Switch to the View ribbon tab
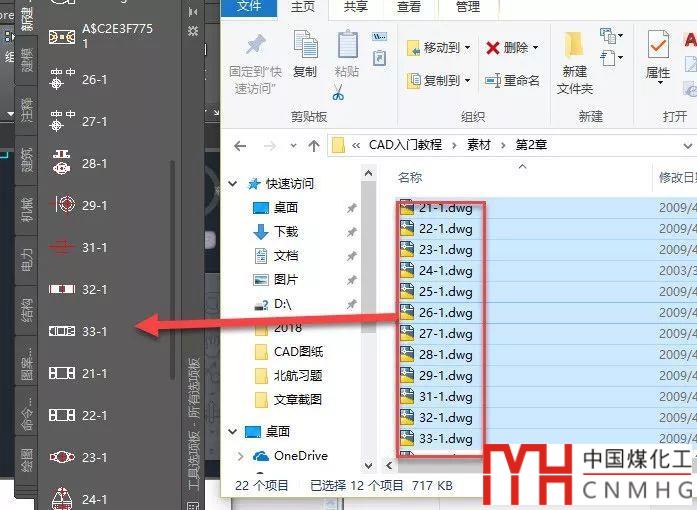The image size is (697, 510). 409,6
